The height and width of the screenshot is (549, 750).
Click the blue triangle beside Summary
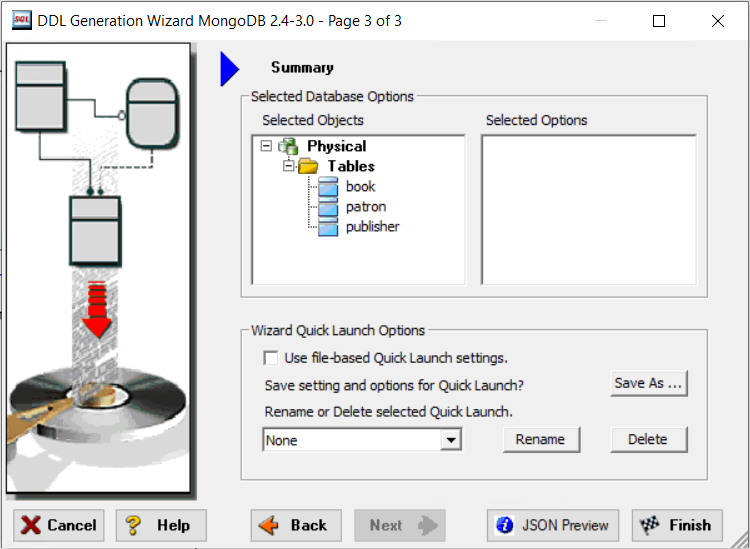(230, 69)
